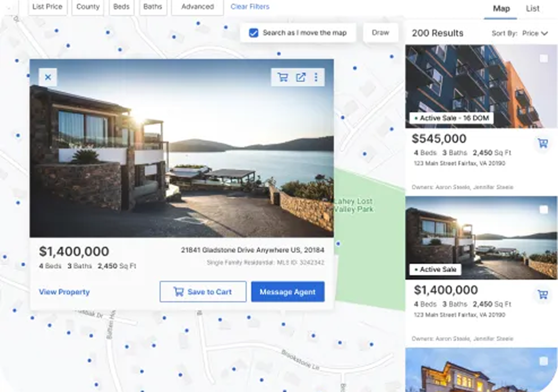Open the Baths filter dropdown

(153, 7)
